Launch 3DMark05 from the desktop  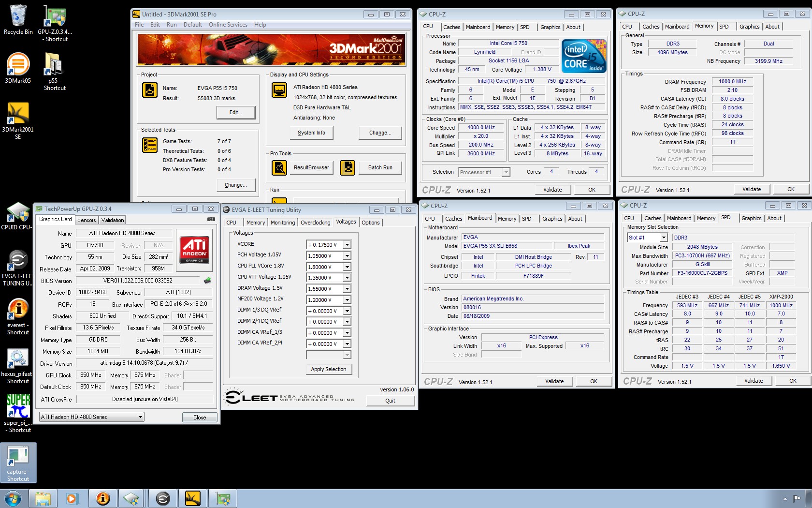(x=18, y=68)
